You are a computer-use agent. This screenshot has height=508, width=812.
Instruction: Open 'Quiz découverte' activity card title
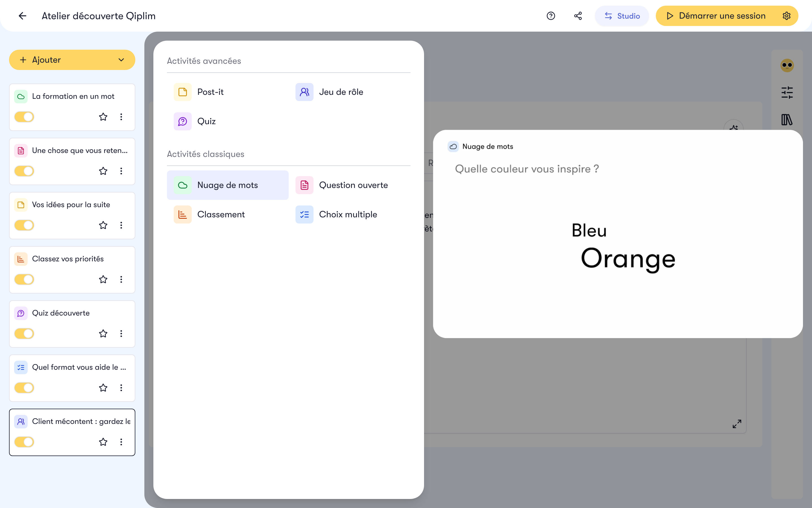coord(61,313)
